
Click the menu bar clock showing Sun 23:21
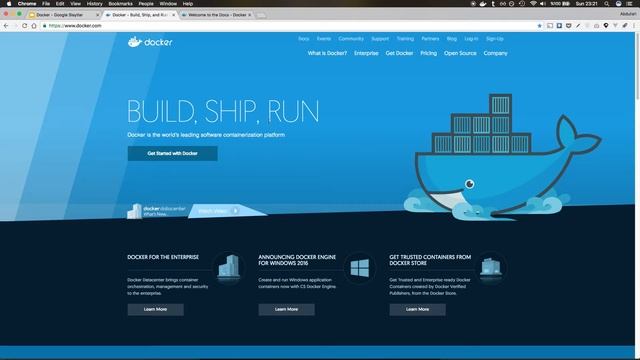pyautogui.click(x=587, y=4)
